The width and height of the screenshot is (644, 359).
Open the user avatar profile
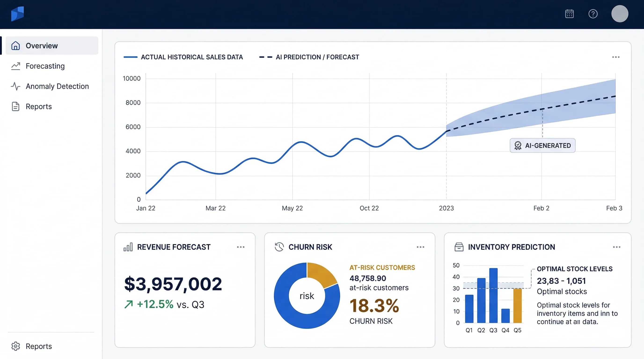[x=619, y=14]
